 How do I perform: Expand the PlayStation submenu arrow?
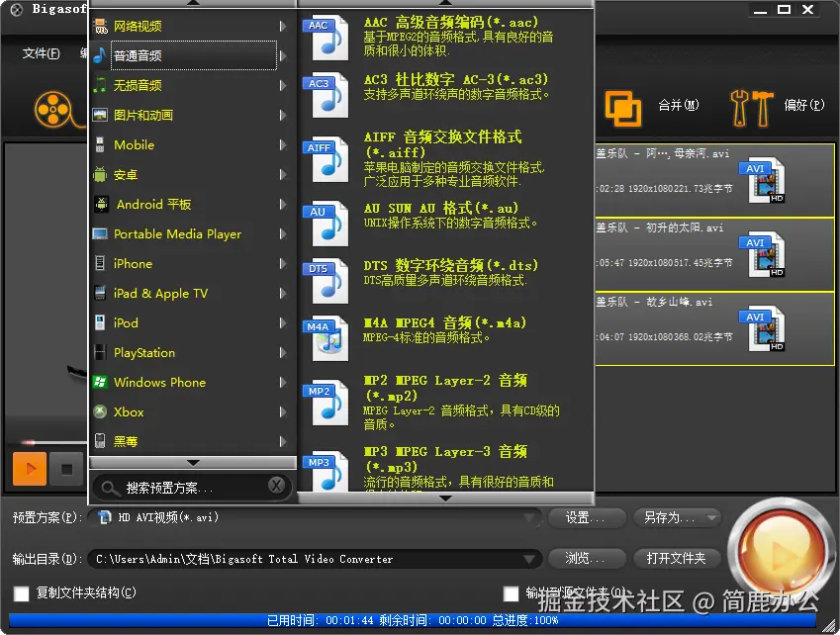pos(283,352)
